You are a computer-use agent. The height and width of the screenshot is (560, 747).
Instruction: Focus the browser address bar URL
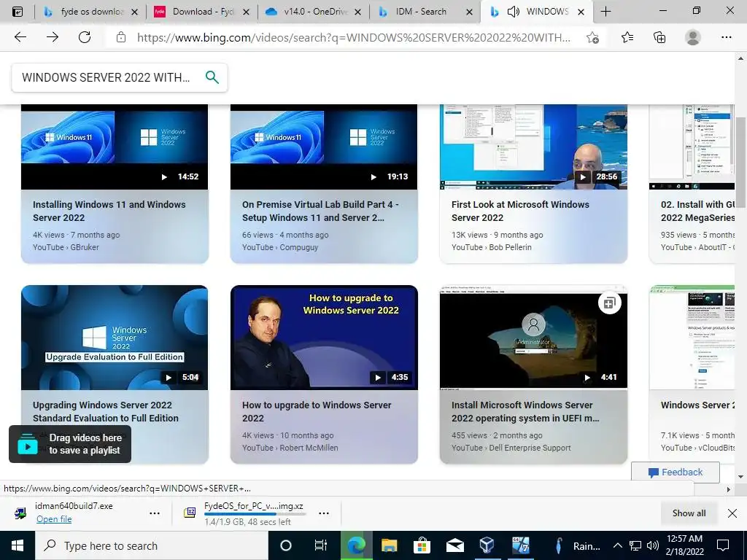[x=354, y=37]
